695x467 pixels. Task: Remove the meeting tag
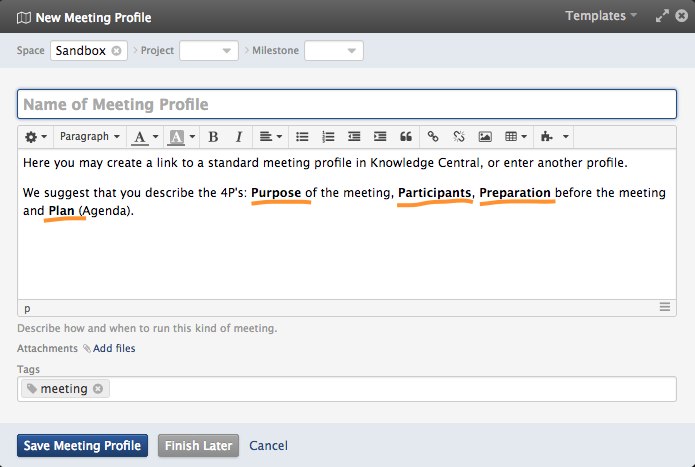coord(98,389)
